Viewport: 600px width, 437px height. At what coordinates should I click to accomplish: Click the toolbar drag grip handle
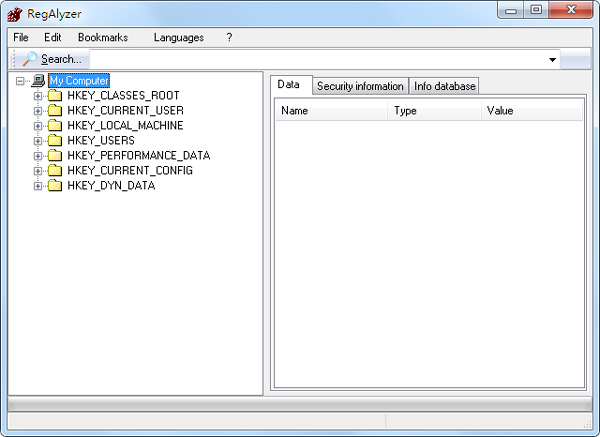(x=14, y=59)
